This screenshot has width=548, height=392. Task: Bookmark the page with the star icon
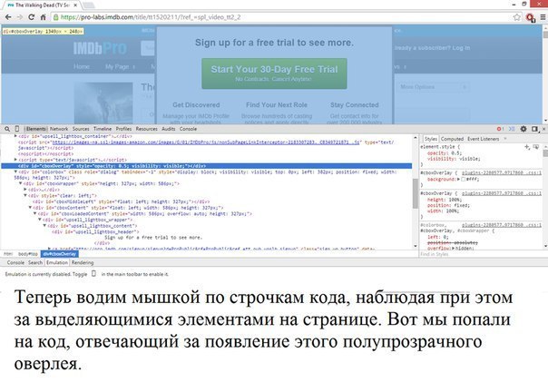tap(516, 17)
